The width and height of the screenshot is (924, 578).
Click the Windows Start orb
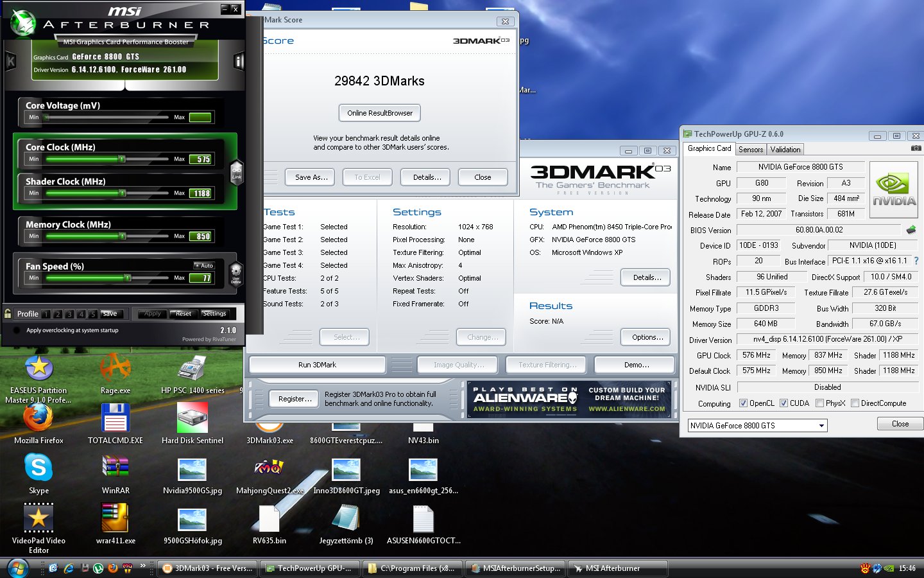pos(17,568)
